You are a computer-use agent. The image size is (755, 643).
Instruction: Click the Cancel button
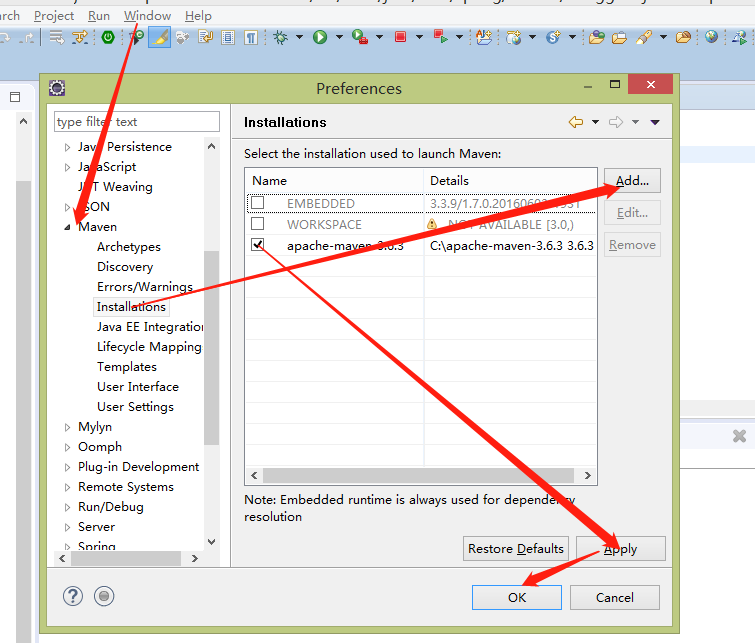click(x=614, y=597)
